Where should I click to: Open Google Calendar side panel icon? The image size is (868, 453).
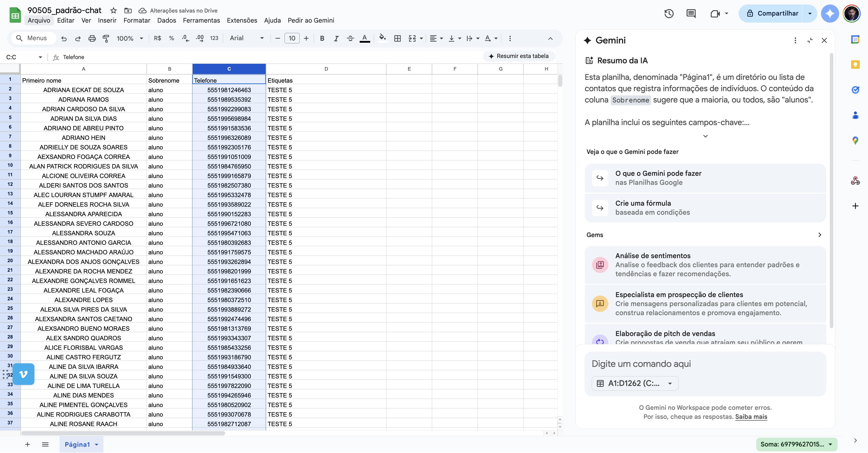coord(855,39)
